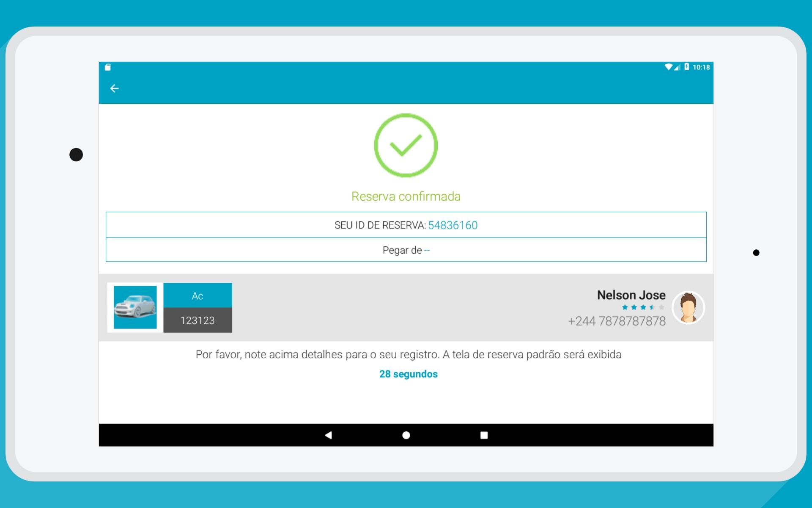Tap the driver's star rating
The image size is (812, 508).
pos(643,307)
